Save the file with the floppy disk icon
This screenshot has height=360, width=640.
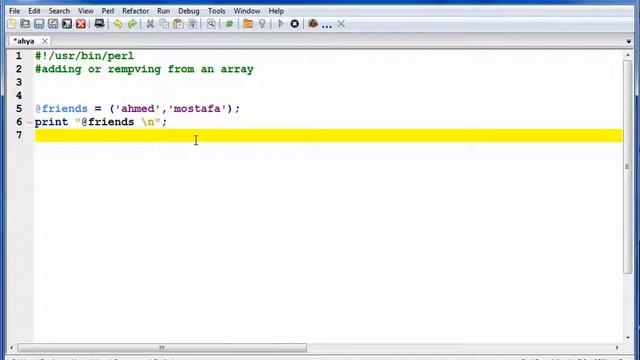point(39,24)
